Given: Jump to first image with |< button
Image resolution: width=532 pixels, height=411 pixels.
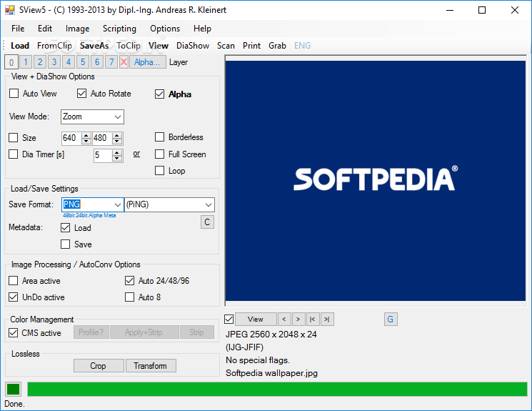Looking at the screenshot, I should pos(313,320).
